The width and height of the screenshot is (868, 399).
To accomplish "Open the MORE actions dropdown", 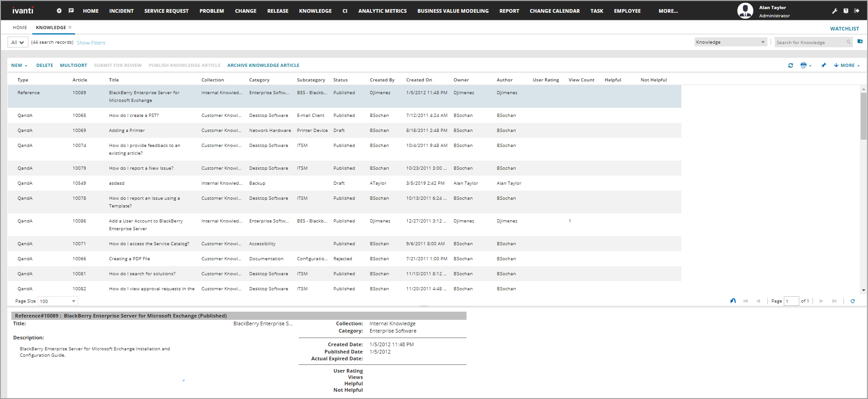I will (847, 66).
